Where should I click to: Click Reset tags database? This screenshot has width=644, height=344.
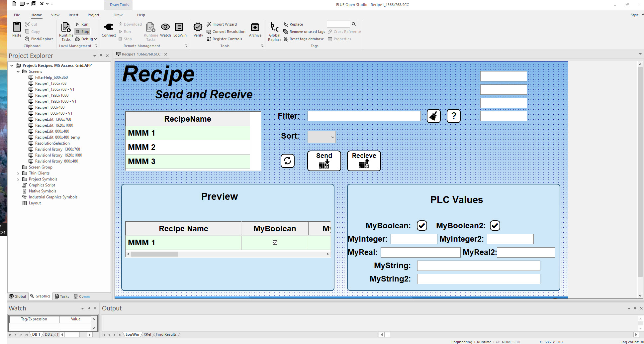click(304, 39)
